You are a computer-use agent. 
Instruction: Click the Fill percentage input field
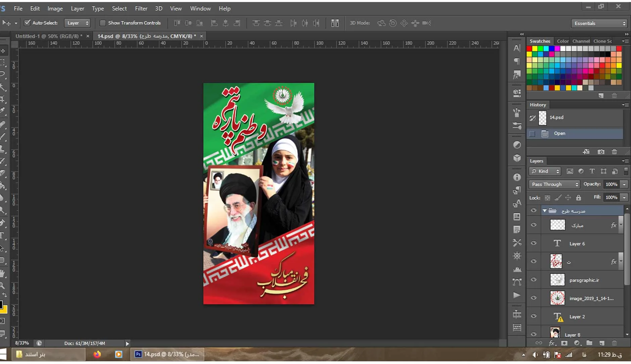(x=611, y=197)
